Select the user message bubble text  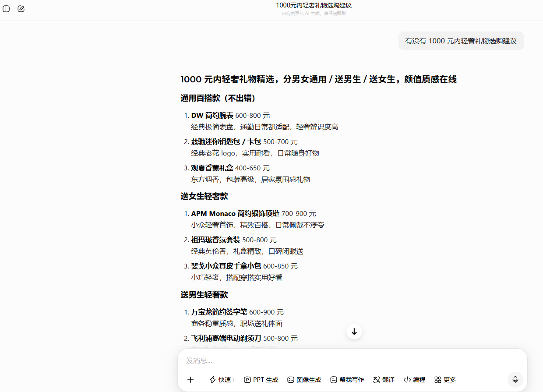(x=461, y=41)
